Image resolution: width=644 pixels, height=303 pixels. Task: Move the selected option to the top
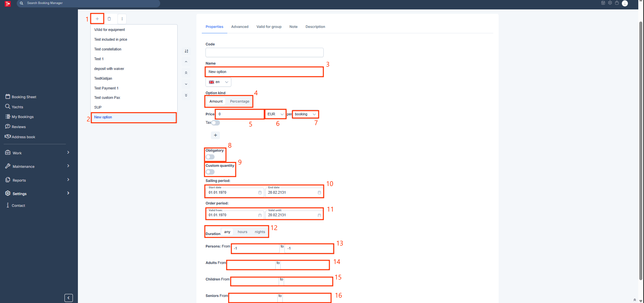point(186,73)
